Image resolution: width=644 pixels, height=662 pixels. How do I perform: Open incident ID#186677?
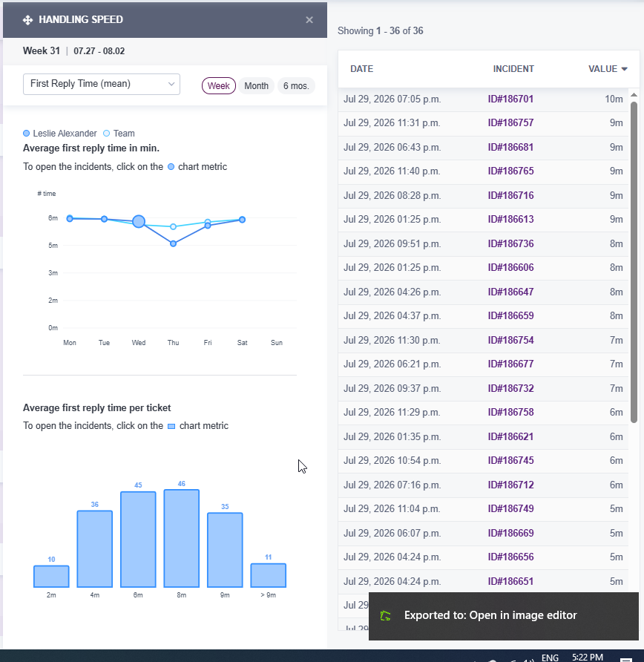510,364
